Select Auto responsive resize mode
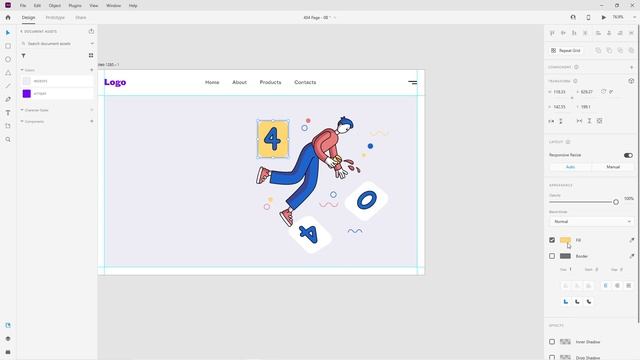This screenshot has height=360, width=640. [570, 167]
